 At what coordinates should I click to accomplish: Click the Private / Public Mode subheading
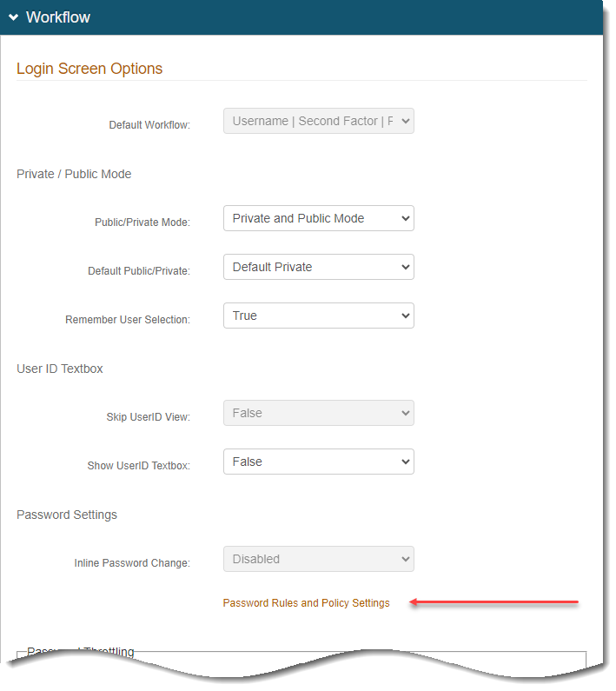(74, 174)
